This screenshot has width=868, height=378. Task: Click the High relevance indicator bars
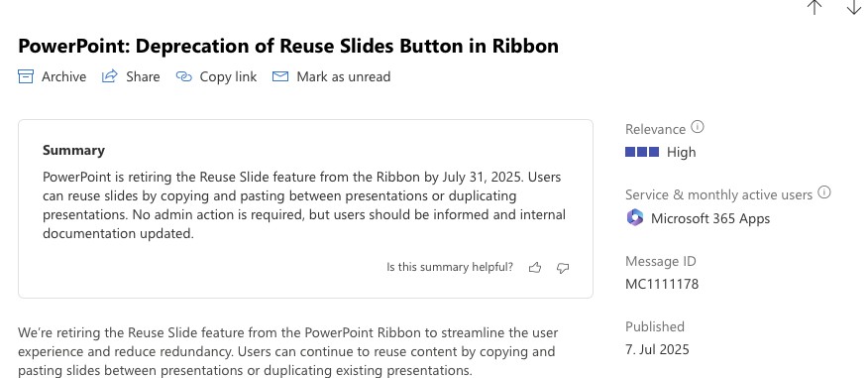[x=642, y=152]
